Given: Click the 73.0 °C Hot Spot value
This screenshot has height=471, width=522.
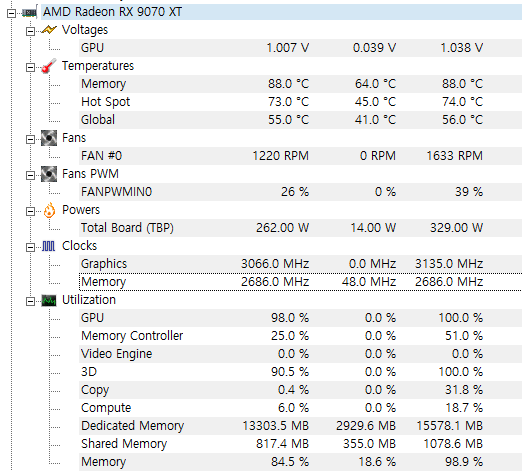Looking at the screenshot, I should (289, 102).
